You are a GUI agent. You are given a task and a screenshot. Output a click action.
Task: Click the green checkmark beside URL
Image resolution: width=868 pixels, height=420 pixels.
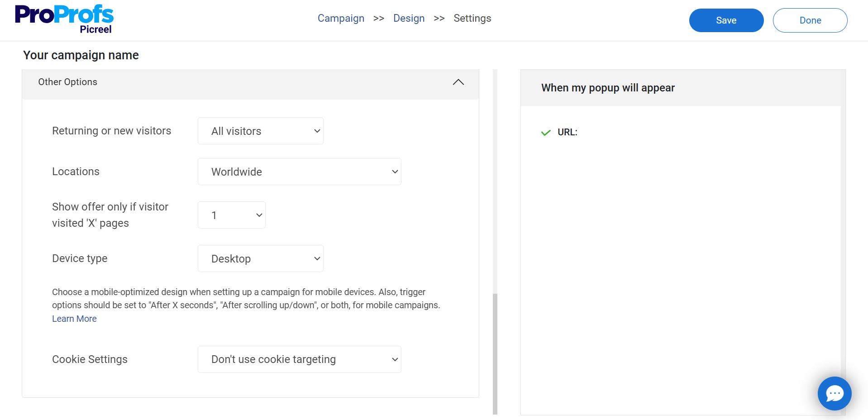pos(546,133)
